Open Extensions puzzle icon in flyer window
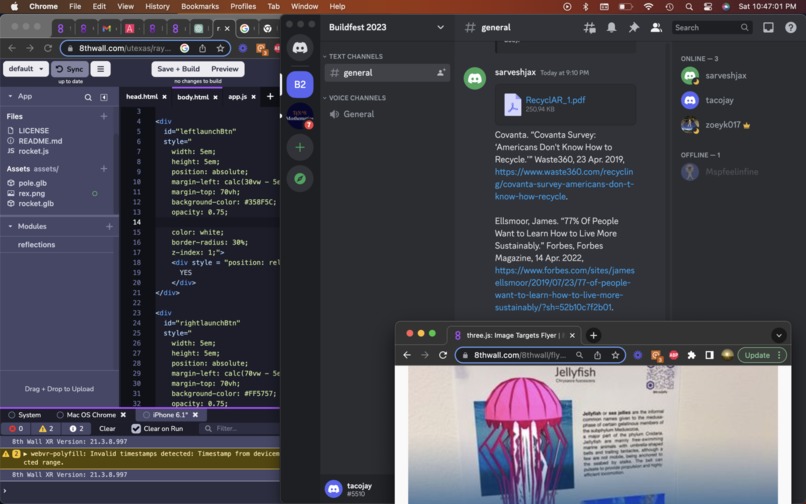 [x=691, y=355]
